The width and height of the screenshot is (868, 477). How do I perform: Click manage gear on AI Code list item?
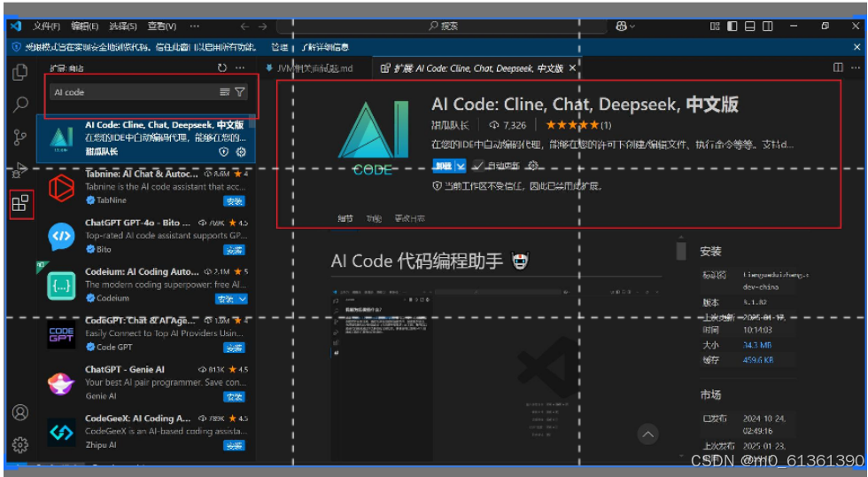pos(241,152)
